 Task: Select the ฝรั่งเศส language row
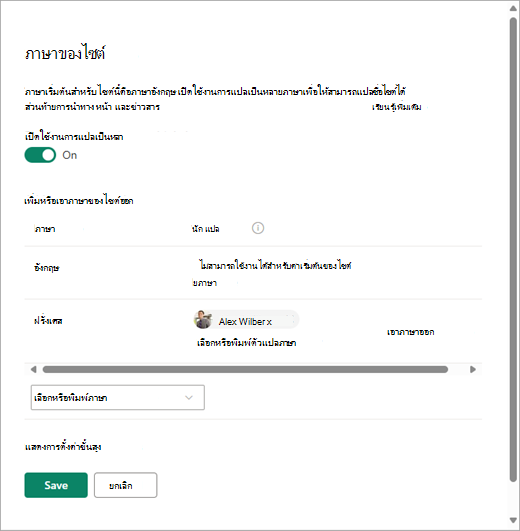253,331
